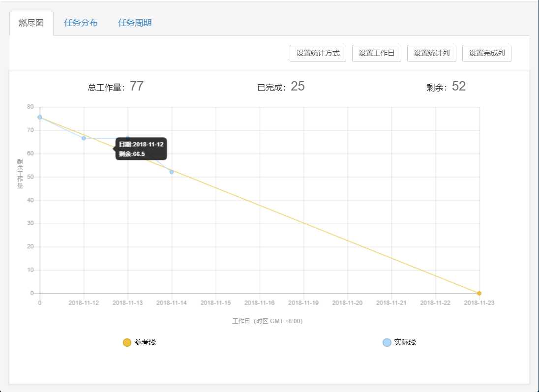Toggle the 参考线 legend marker
This screenshot has width=539, height=392.
pyautogui.click(x=127, y=342)
